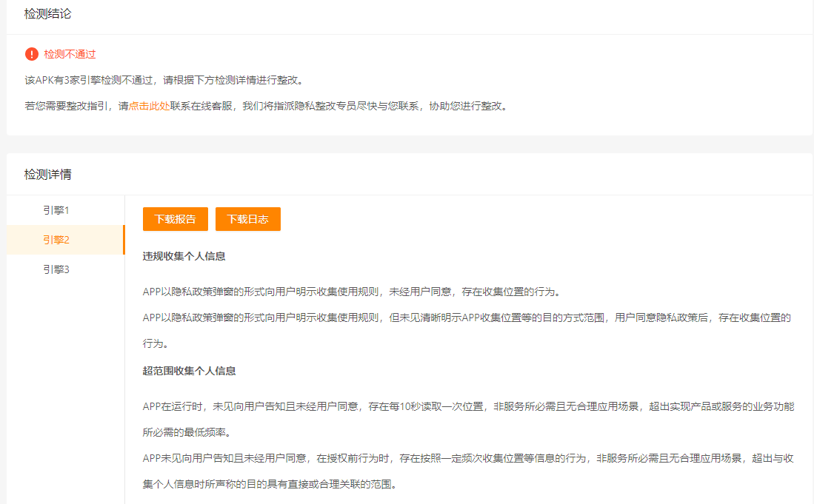The image size is (814, 504).
Task: Switch to the 引擎1 tab
Action: coord(56,210)
